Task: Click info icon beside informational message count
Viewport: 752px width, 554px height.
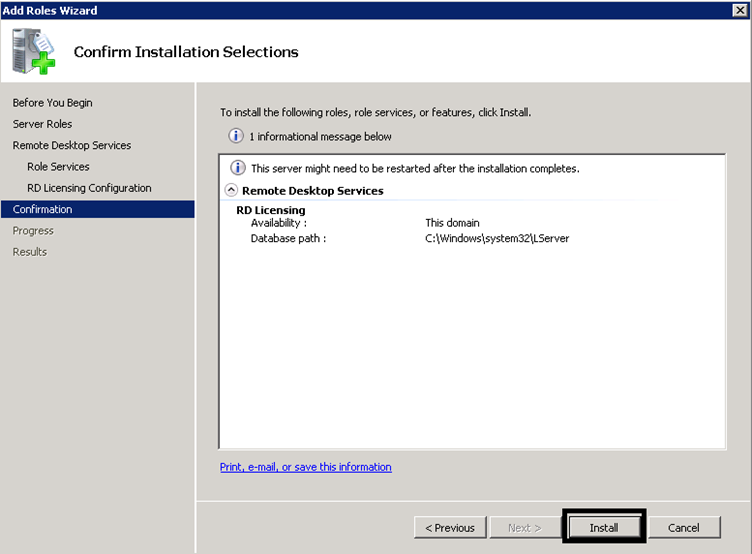Action: pyautogui.click(x=235, y=136)
